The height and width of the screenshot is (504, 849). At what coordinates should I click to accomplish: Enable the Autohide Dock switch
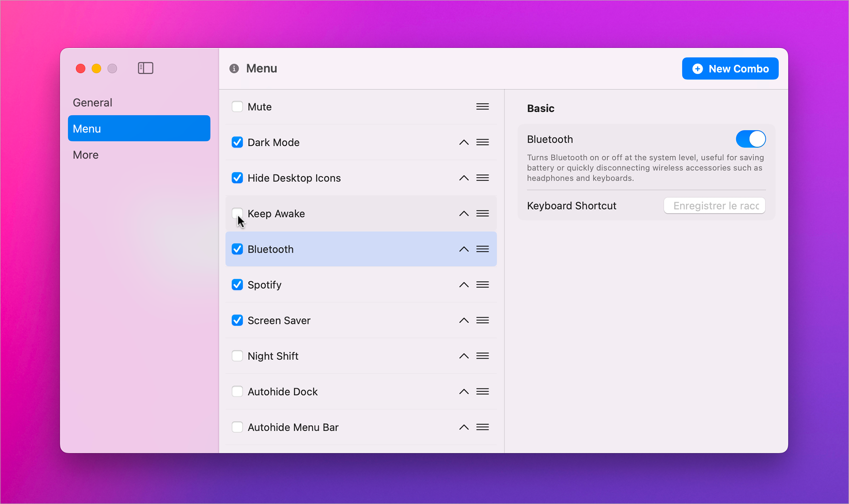click(237, 391)
